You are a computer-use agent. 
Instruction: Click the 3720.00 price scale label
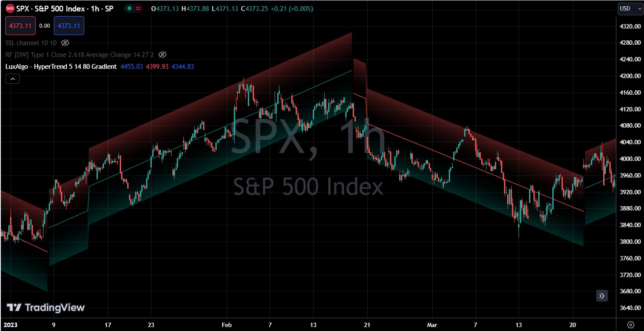[x=630, y=275]
